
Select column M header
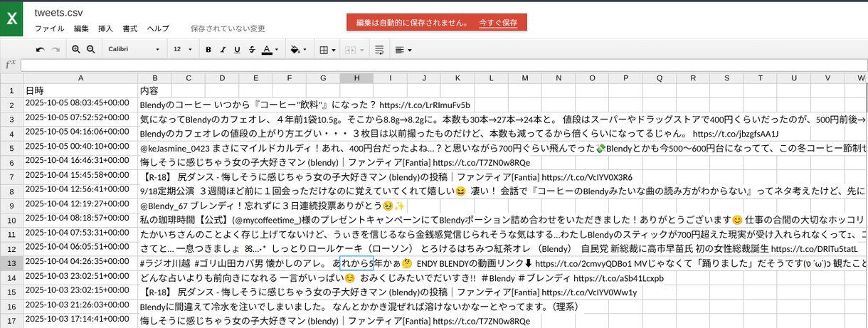[524, 78]
